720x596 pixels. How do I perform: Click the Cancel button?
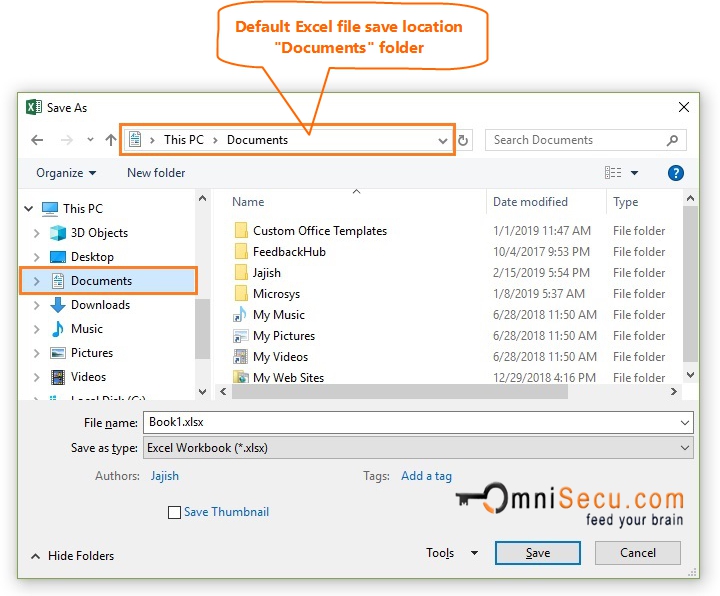click(638, 553)
